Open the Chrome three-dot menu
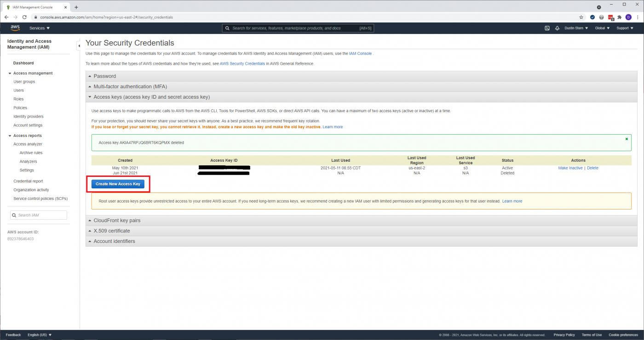644x340 pixels. click(x=638, y=17)
